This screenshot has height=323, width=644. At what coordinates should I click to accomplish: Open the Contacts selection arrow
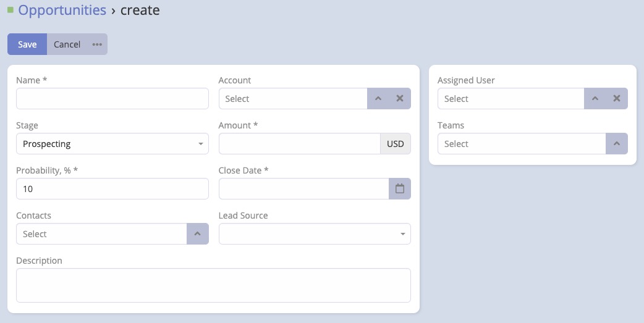coord(198,234)
